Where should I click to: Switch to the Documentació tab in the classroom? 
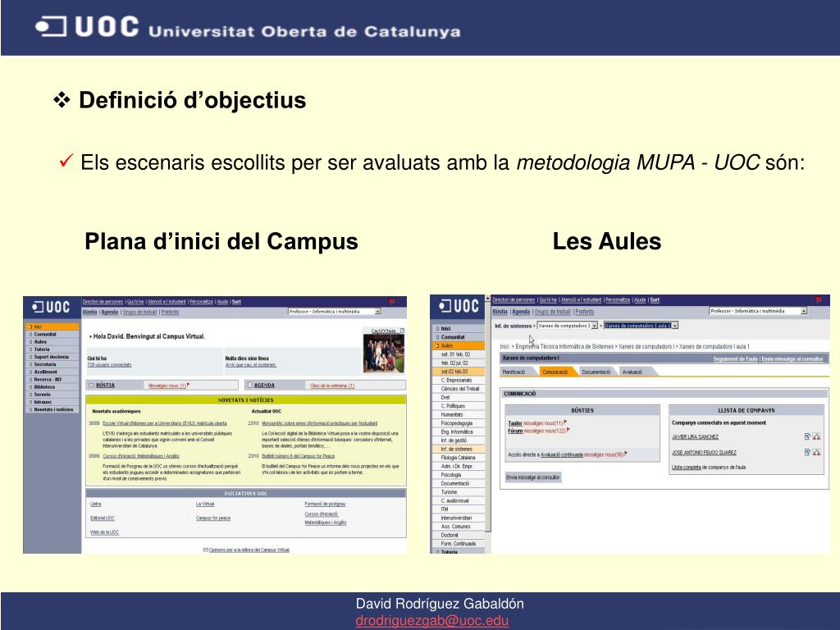[596, 372]
